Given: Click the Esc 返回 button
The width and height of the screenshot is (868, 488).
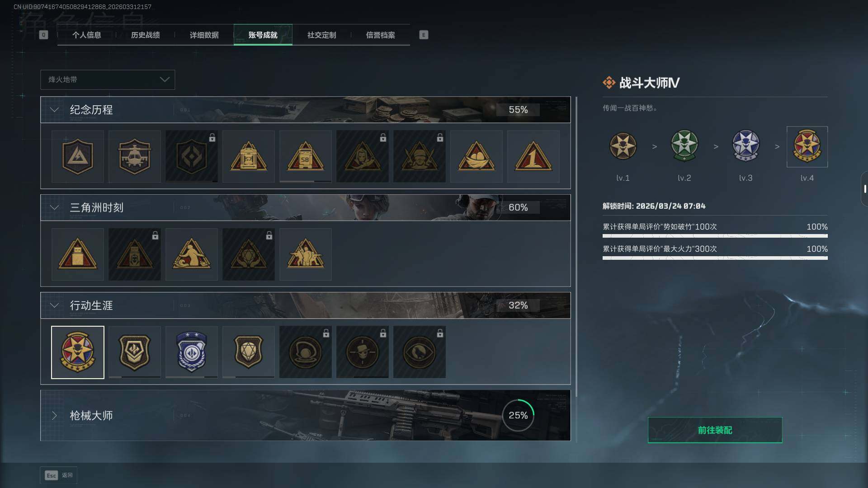Looking at the screenshot, I should (59, 475).
